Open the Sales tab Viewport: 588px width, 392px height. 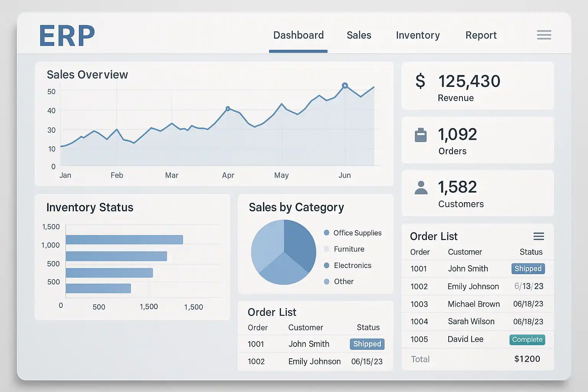(x=359, y=35)
